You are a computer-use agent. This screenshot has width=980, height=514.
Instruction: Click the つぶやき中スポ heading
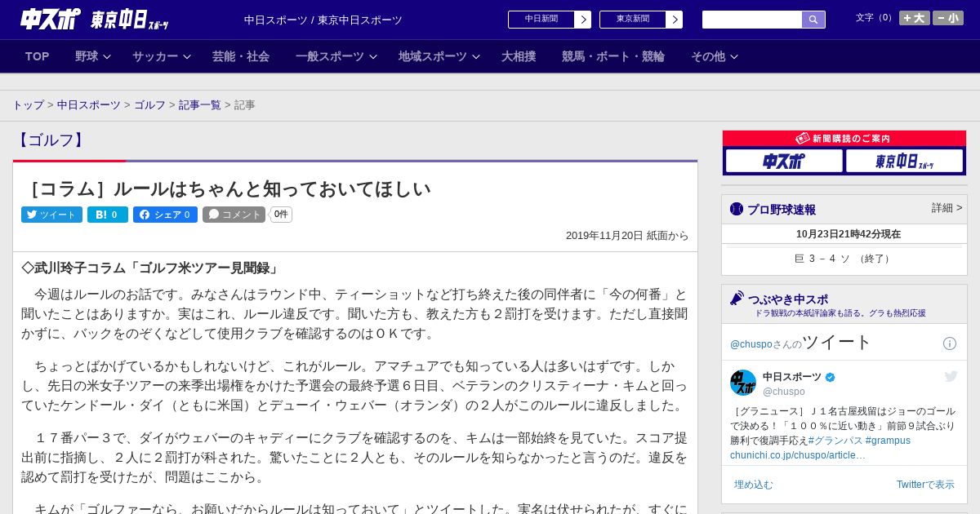point(788,299)
